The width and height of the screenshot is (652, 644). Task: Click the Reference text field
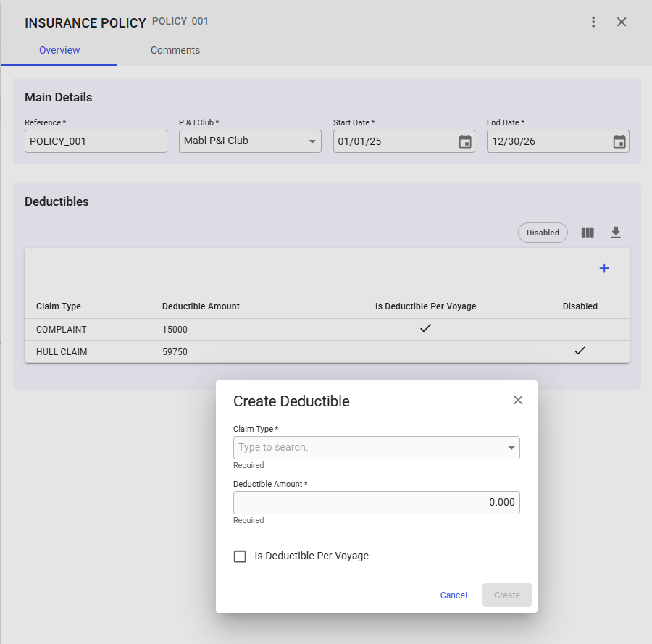[96, 141]
